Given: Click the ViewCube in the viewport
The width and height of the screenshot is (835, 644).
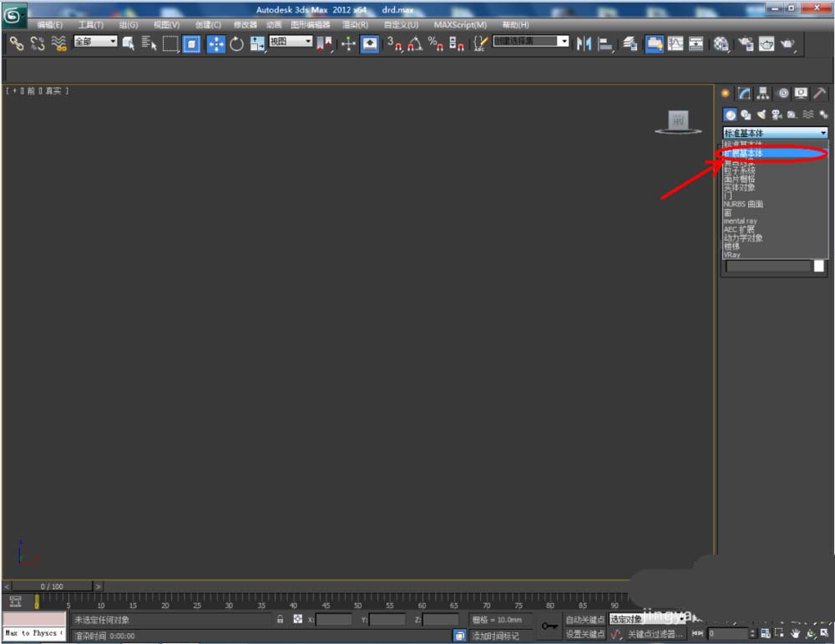Looking at the screenshot, I should [678, 121].
